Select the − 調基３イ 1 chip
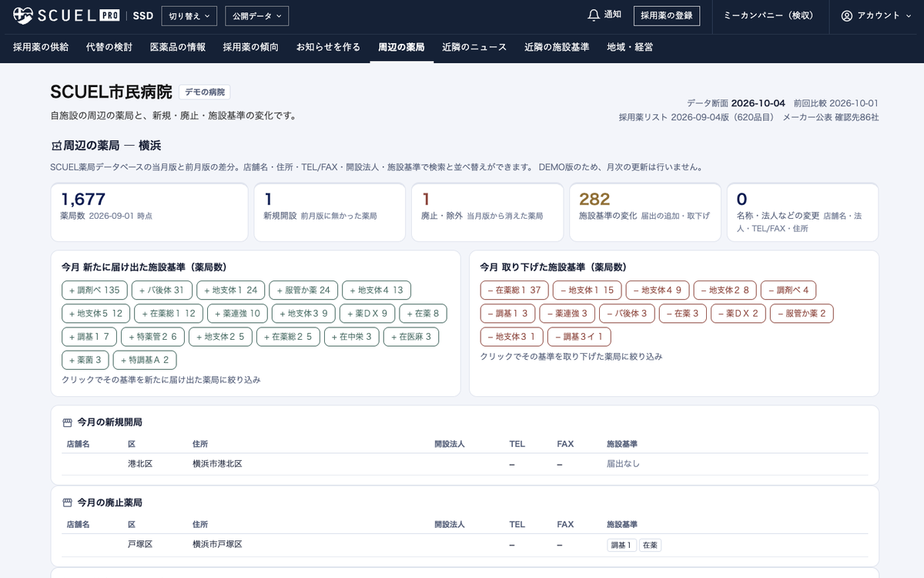924x578 pixels. 580,337
